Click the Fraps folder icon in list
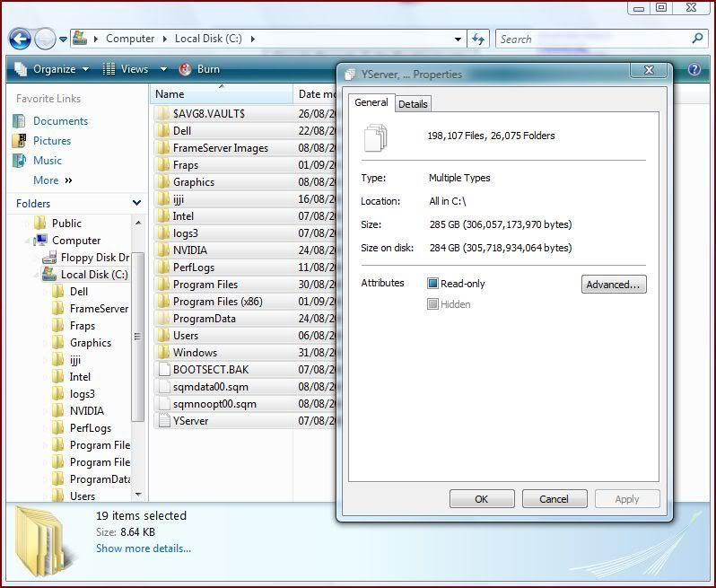Image resolution: width=716 pixels, height=588 pixels. coord(163,165)
